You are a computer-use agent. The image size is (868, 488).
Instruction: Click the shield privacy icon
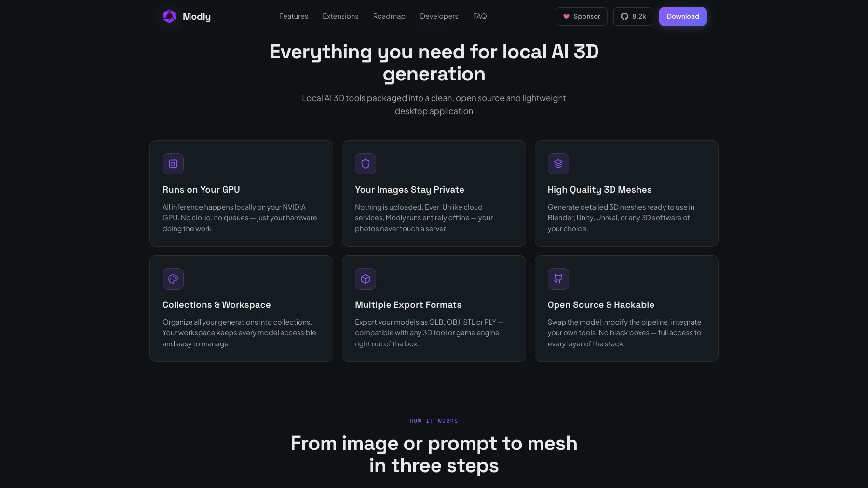coord(366,164)
